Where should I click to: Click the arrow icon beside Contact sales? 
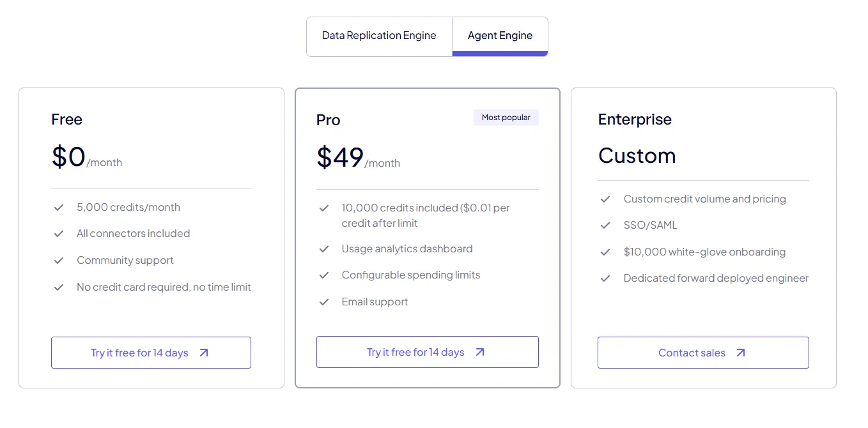[x=741, y=353]
